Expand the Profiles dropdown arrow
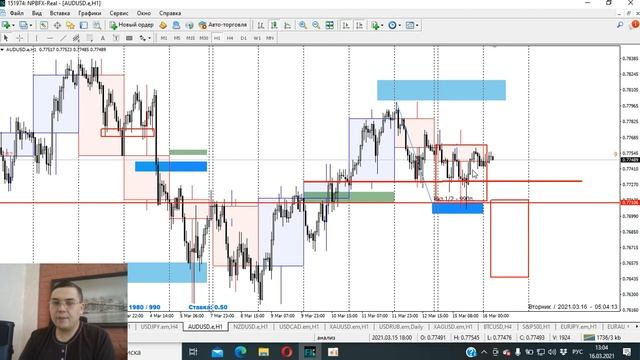This screenshot has height=360, width=640. (31, 25)
